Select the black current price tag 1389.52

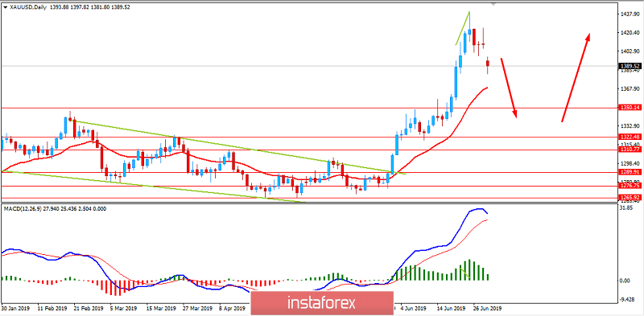pyautogui.click(x=630, y=66)
